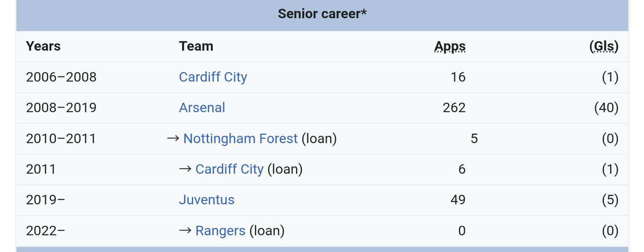Follow the Nottingham Forest loan link
The height and width of the screenshot is (252, 644).
[x=240, y=138]
